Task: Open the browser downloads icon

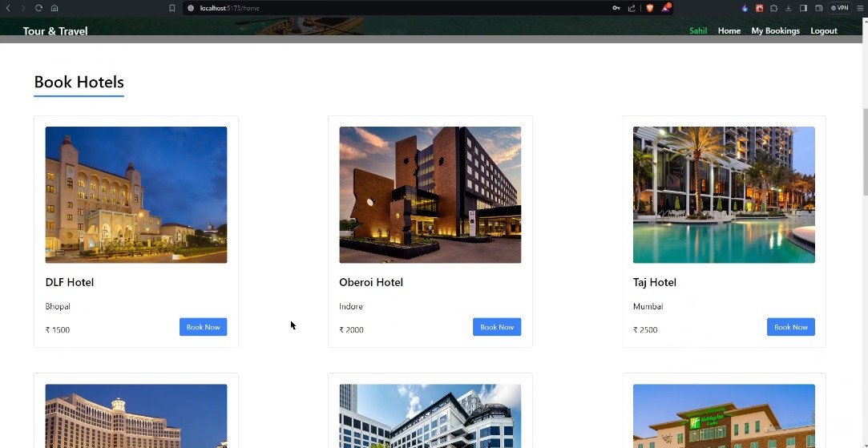Action: [x=789, y=8]
